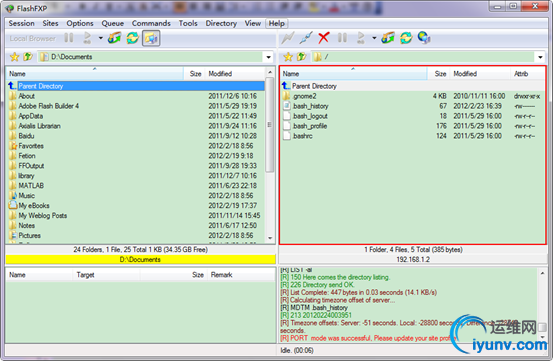Screen dimensions: 553x361
Task: Open local transfer options dropdown arrow
Action: tap(101, 38)
